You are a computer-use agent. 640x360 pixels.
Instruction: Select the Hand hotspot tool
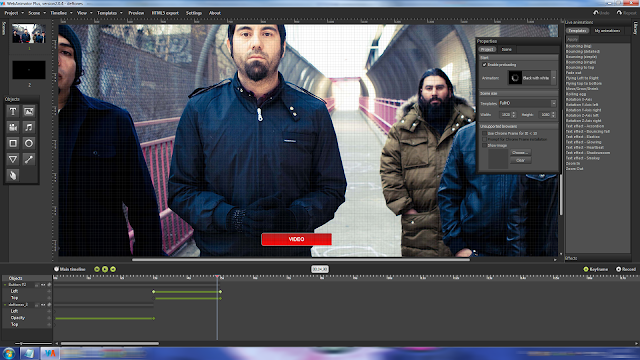[13, 175]
